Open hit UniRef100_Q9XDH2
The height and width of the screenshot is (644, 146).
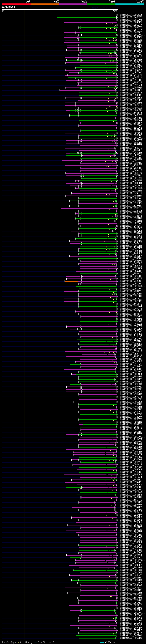[x=131, y=487]
